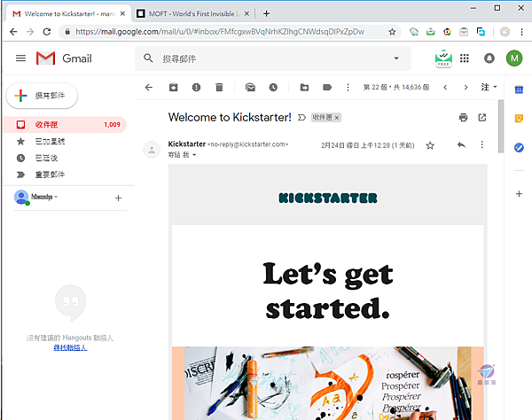Screen dimensions: 532x420
Task: Open the green M account avatar
Action: pyautogui.click(x=514, y=58)
